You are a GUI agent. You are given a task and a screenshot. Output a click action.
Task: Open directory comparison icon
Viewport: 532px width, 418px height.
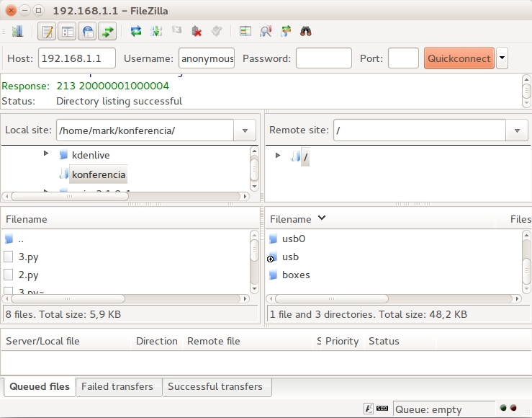(266, 32)
